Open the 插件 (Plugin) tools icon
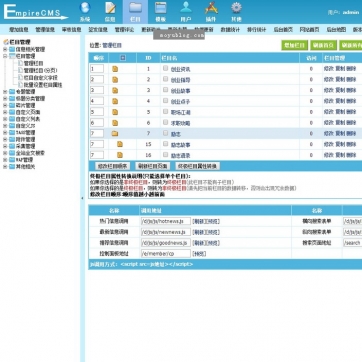Screen dimensions: 362x362 click(211, 8)
